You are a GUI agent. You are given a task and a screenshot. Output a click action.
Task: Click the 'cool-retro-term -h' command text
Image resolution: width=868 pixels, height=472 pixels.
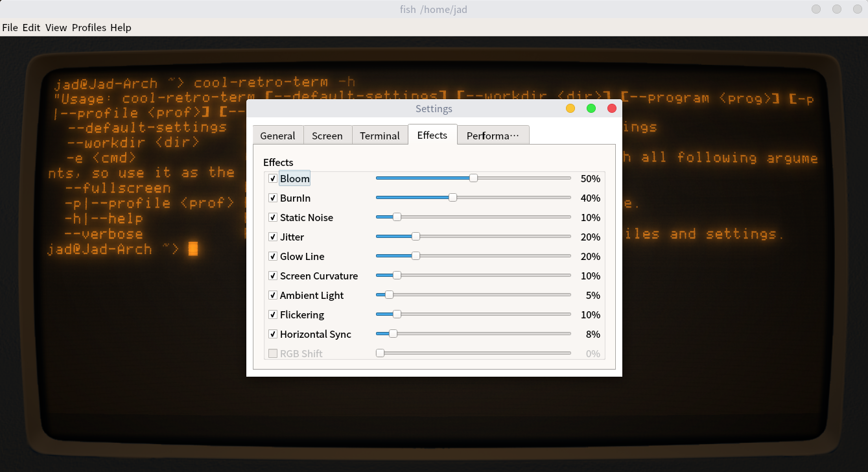pos(275,82)
